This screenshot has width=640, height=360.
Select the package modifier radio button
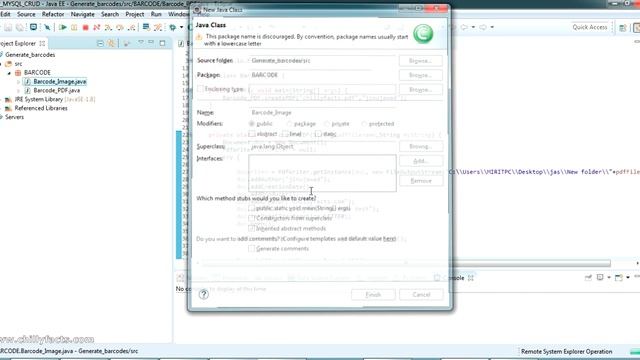pyautogui.click(x=289, y=124)
